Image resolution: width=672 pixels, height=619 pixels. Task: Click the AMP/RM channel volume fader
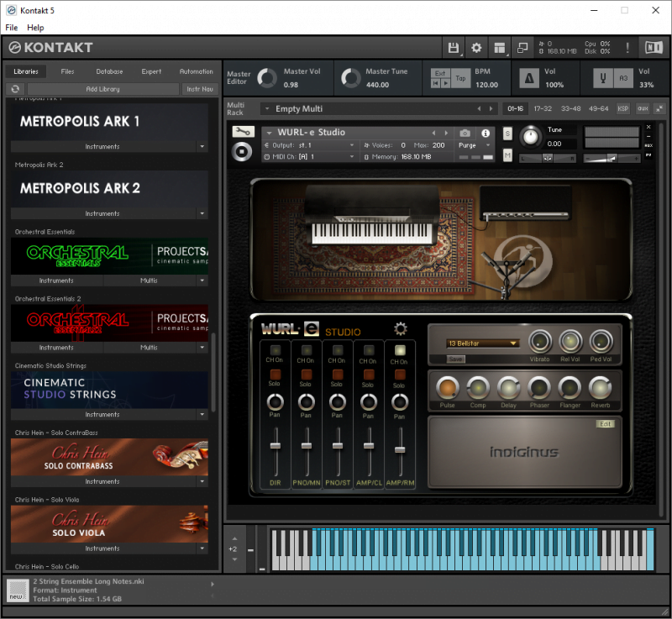(x=400, y=450)
